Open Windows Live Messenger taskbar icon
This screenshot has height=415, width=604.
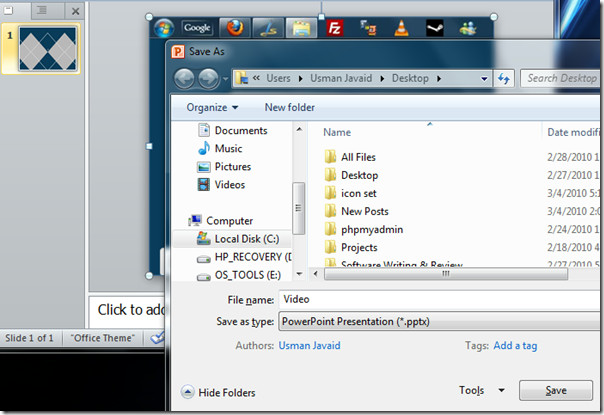468,28
